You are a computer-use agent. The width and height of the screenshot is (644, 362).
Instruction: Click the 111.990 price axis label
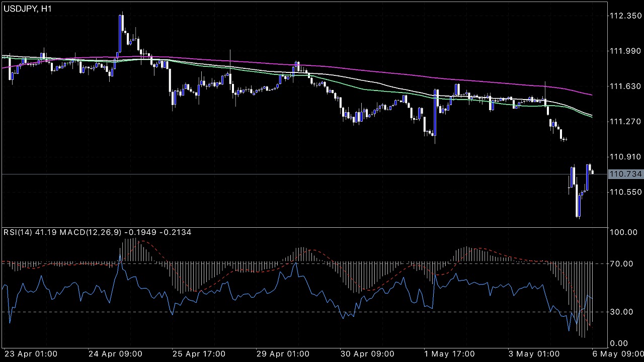[x=625, y=51]
